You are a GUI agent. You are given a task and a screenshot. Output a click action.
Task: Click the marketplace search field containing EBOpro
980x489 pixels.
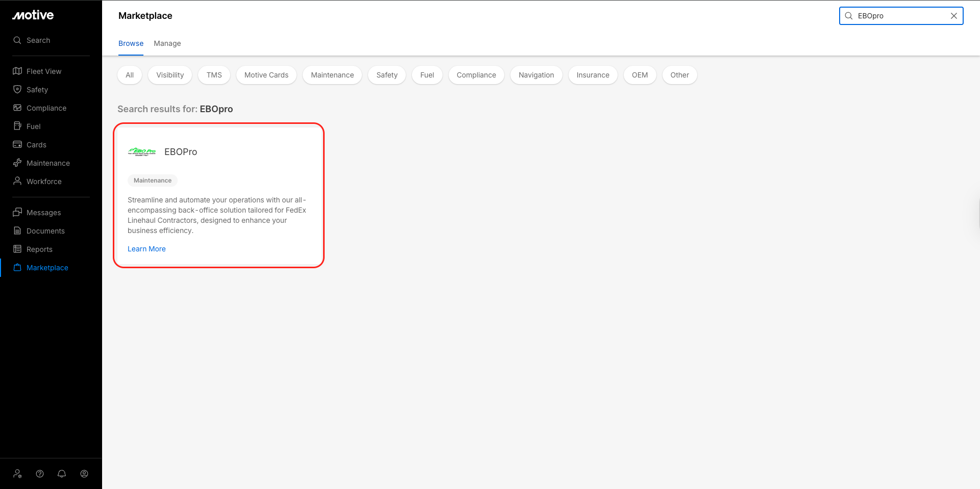901,16
